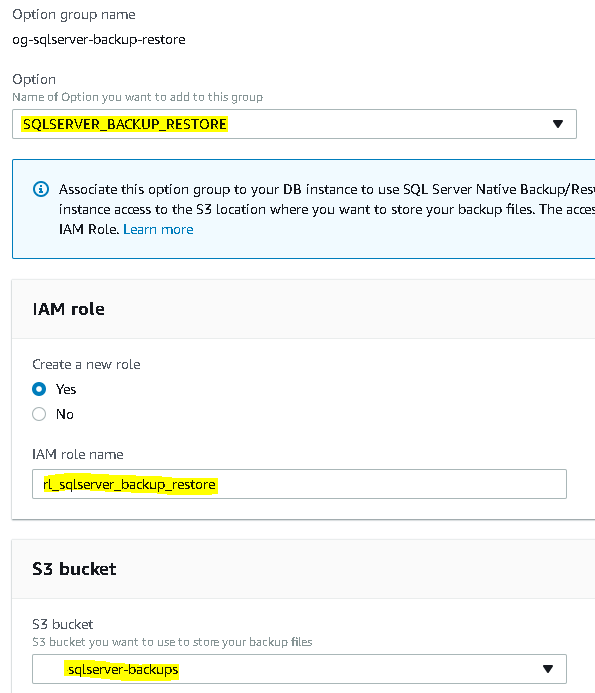Image resolution: width=595 pixels, height=693 pixels.
Task: Click the IAM role name field label
Action: 78,454
